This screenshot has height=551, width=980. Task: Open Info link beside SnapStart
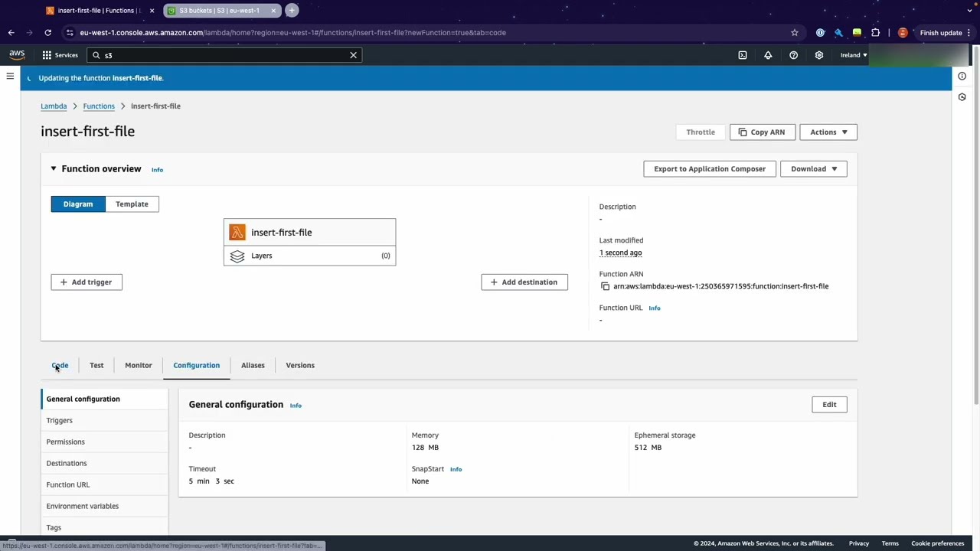[456, 469]
